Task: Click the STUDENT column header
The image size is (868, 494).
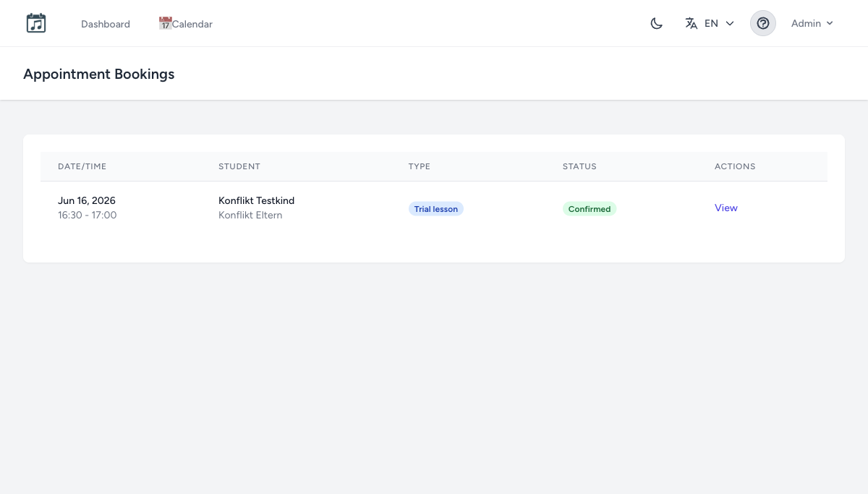Action: tap(239, 166)
